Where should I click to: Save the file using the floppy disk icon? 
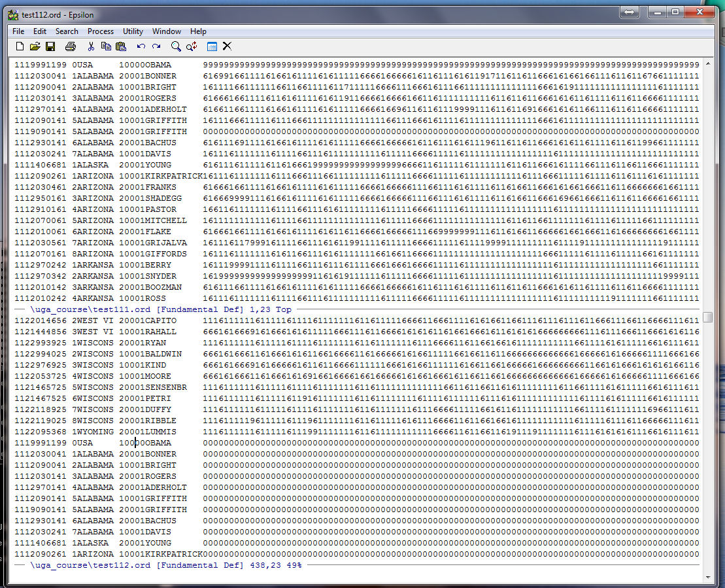50,46
